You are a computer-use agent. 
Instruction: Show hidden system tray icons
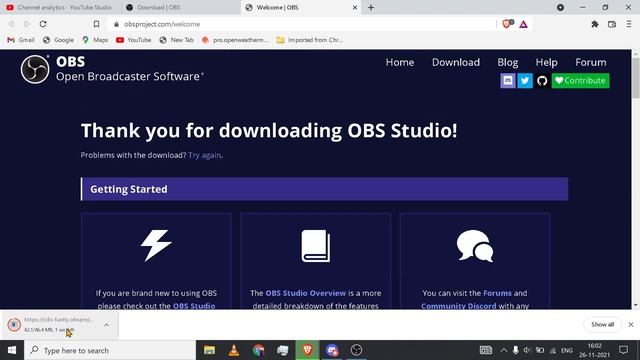[504, 350]
